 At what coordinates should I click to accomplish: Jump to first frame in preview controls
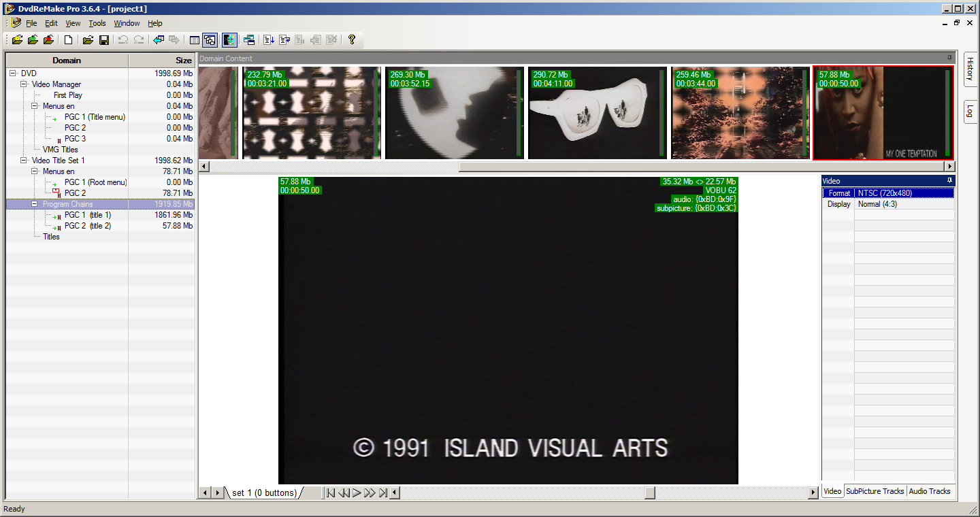331,493
